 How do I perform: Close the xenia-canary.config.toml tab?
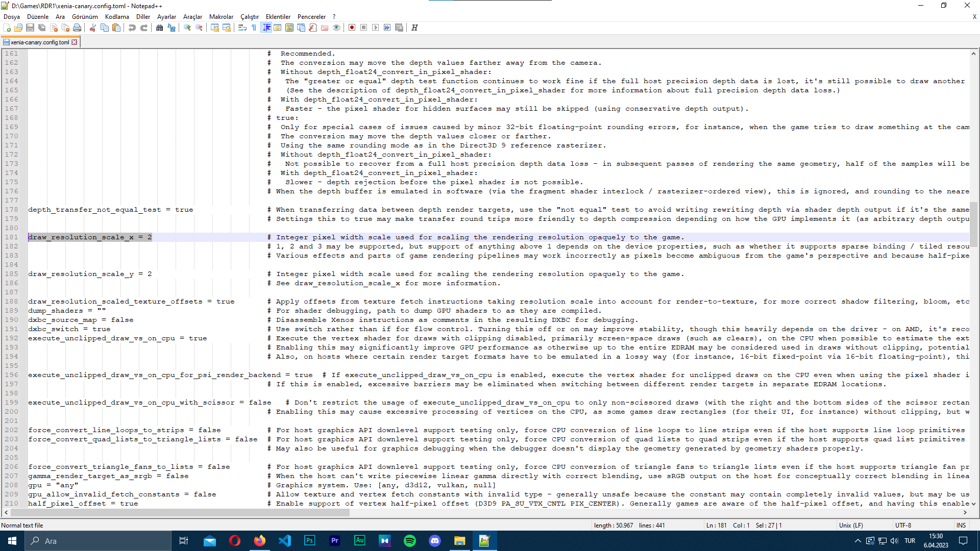[x=75, y=42]
